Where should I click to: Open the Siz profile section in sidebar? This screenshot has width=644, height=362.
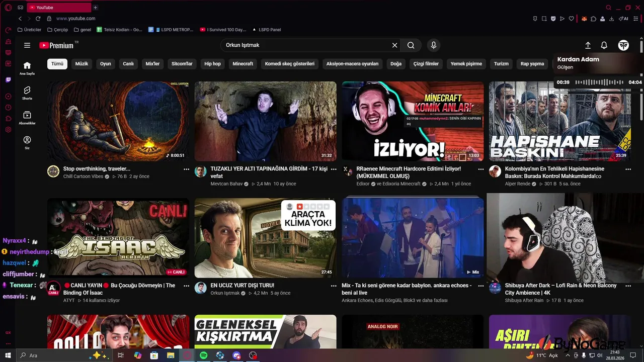tap(27, 142)
